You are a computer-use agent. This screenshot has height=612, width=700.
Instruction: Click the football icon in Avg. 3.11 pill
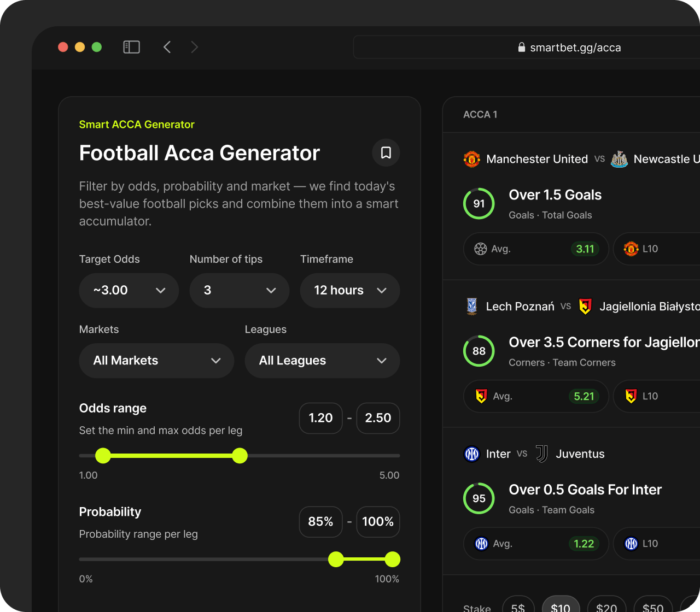(x=480, y=249)
